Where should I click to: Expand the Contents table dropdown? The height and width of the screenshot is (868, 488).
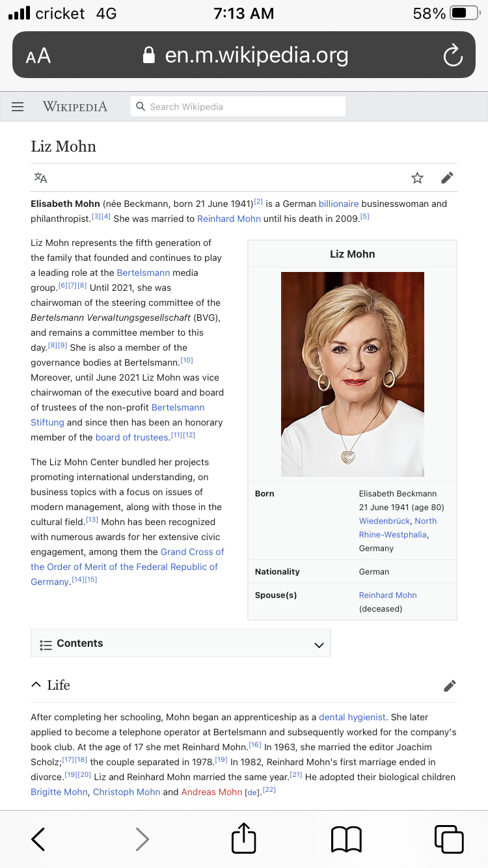click(181, 644)
